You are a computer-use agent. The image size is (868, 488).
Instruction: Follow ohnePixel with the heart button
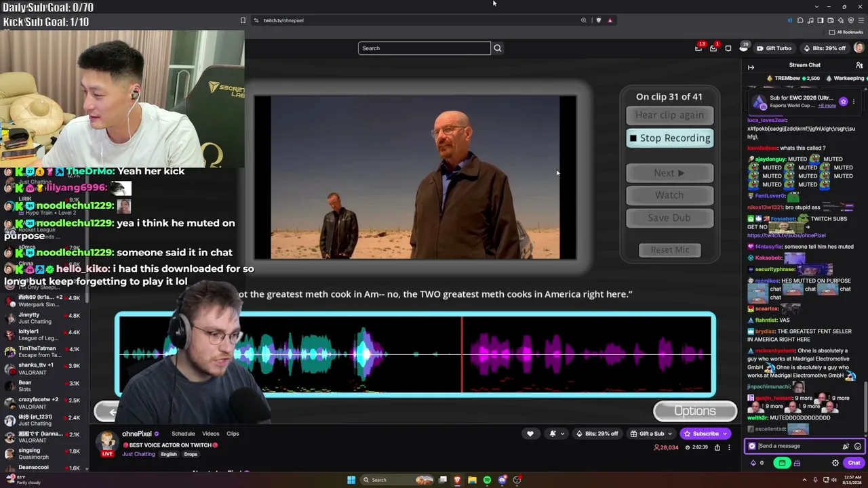click(x=530, y=434)
